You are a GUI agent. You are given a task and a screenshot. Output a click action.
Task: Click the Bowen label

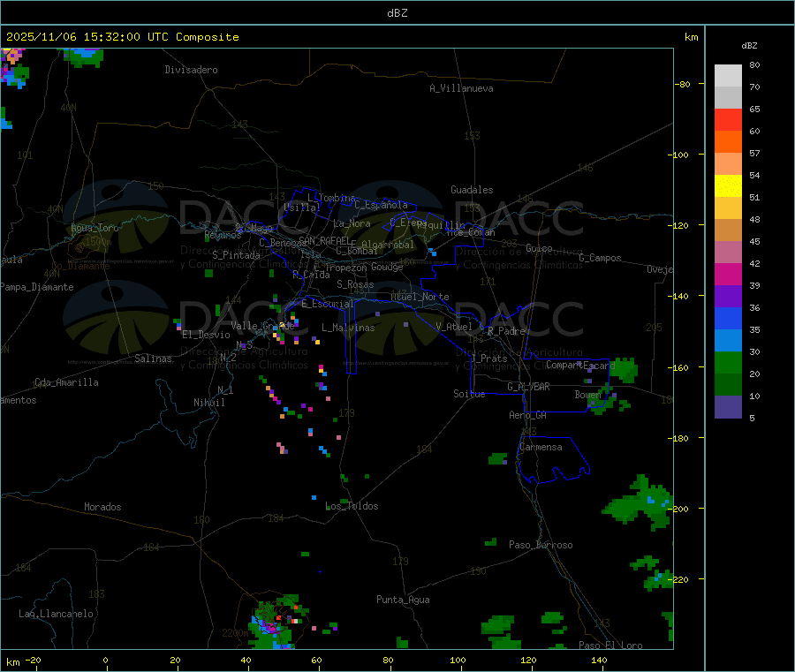[588, 394]
